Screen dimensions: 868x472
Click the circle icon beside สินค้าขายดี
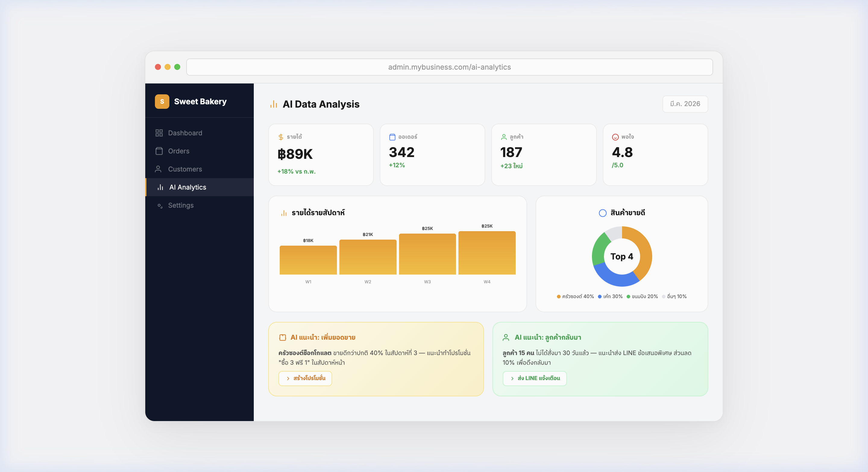click(x=602, y=213)
